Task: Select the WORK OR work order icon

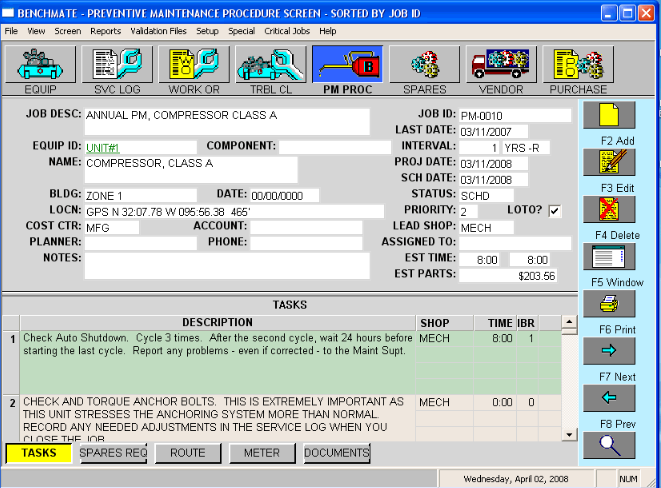Action: pos(194,65)
